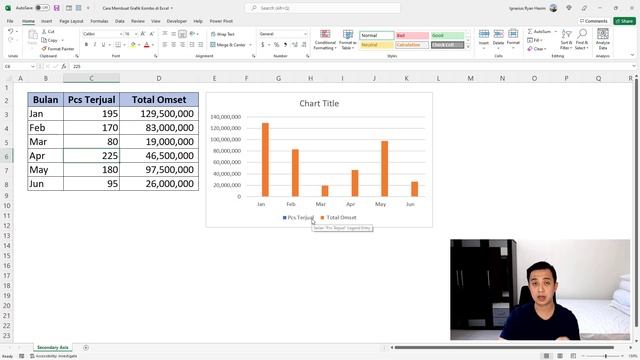Viewport: 640px width, 360px height.
Task: Open the Name Box dropdown
Action: (x=33, y=66)
